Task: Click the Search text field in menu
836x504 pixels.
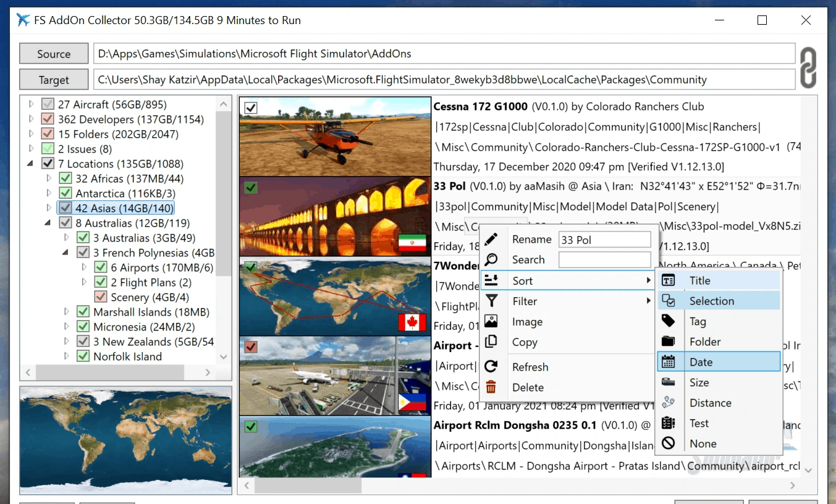Action: (x=604, y=260)
